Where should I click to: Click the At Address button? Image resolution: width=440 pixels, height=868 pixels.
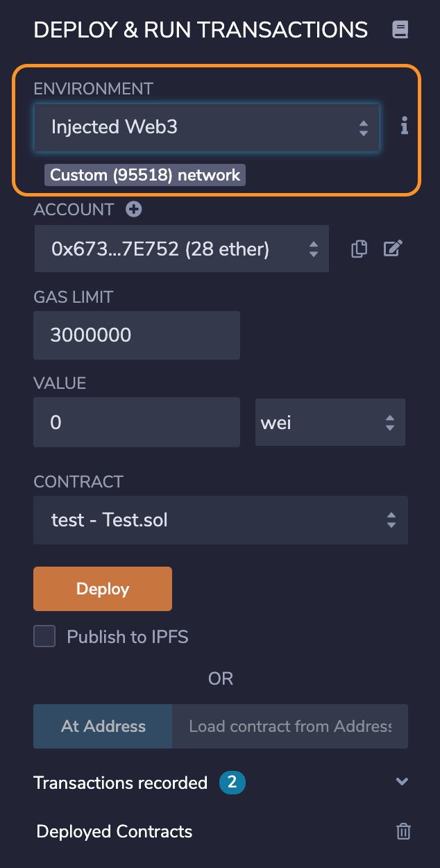103,726
